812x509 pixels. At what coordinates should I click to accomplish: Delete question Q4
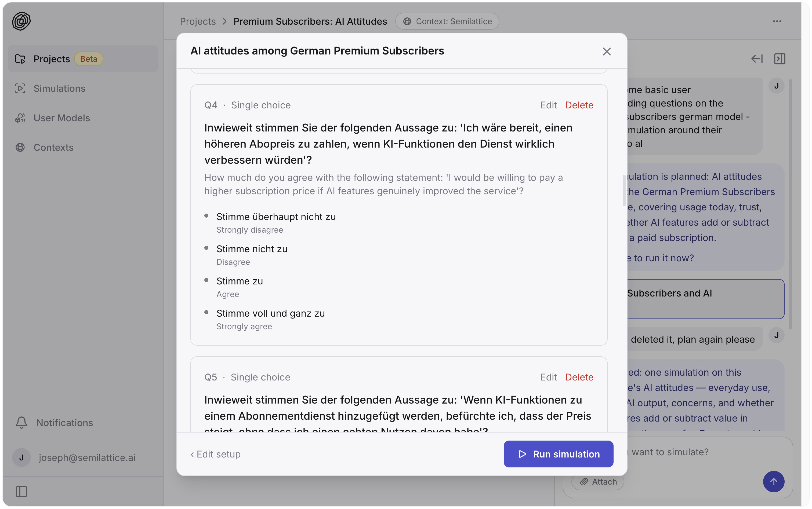coord(579,105)
